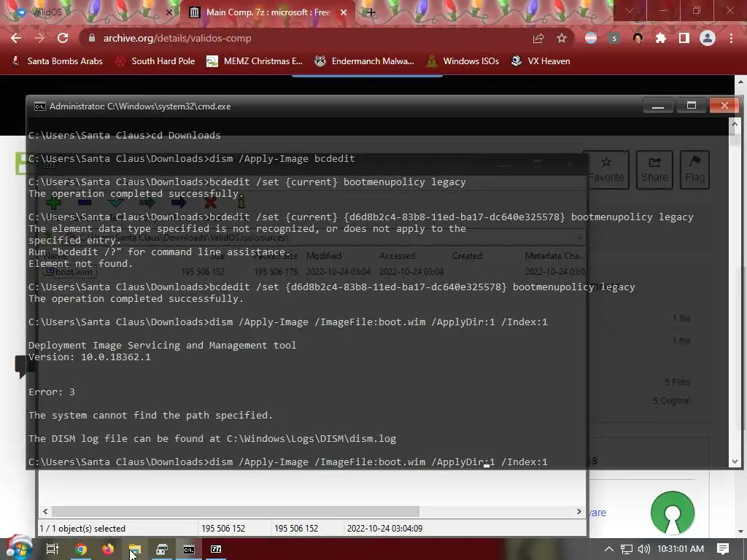Go back in Chrome history
Image resolution: width=747 pixels, height=560 pixels.
tap(16, 38)
